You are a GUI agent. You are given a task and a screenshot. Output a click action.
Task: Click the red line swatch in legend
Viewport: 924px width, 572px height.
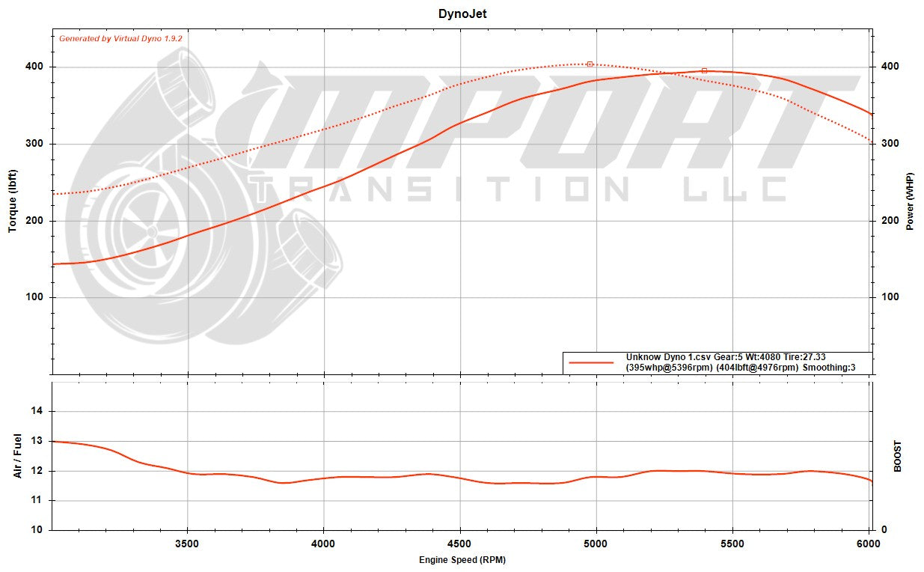tap(591, 362)
